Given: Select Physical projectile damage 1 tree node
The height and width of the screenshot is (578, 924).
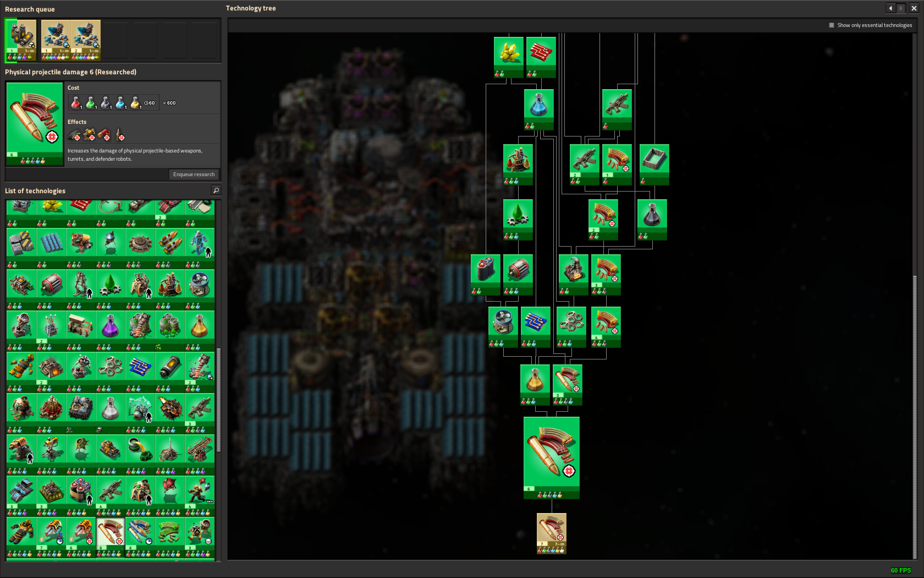Looking at the screenshot, I should click(617, 165).
